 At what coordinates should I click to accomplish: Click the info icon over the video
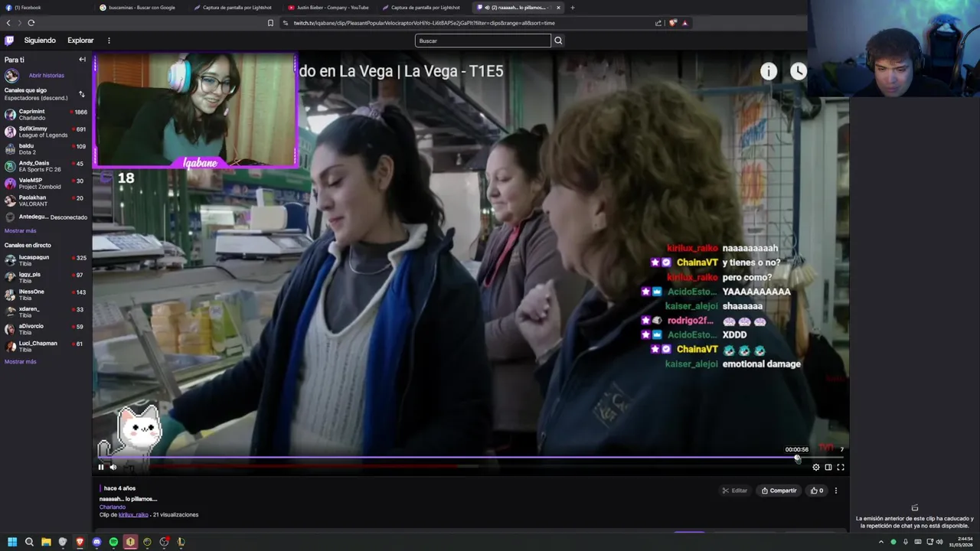(x=769, y=71)
